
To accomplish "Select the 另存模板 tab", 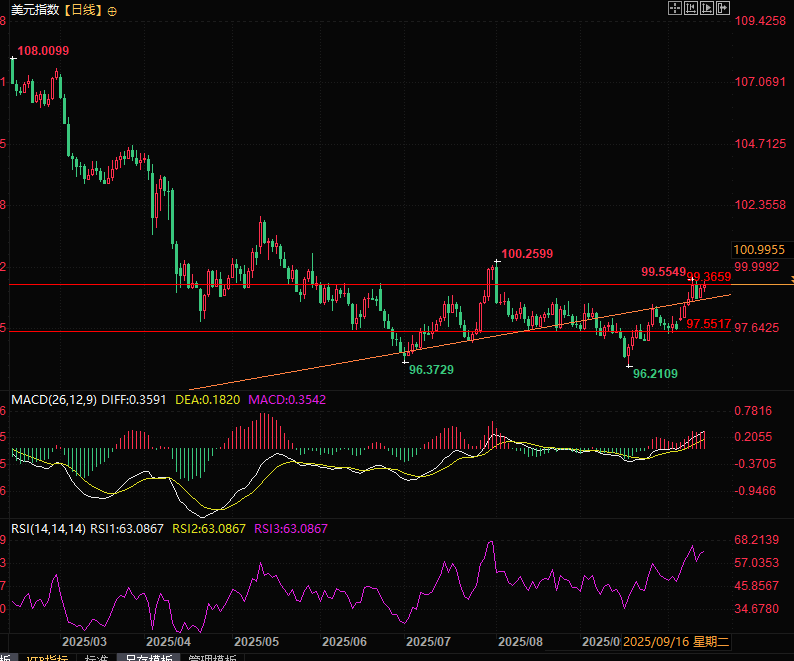I will [146, 659].
